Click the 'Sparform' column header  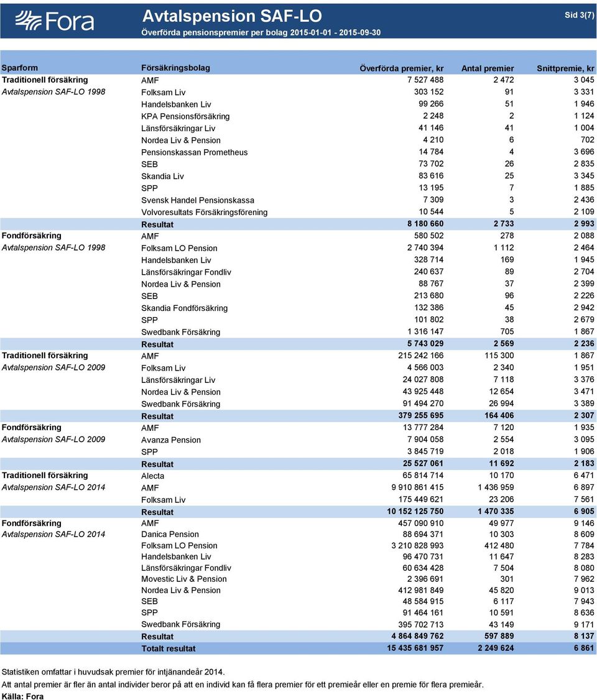(x=20, y=68)
